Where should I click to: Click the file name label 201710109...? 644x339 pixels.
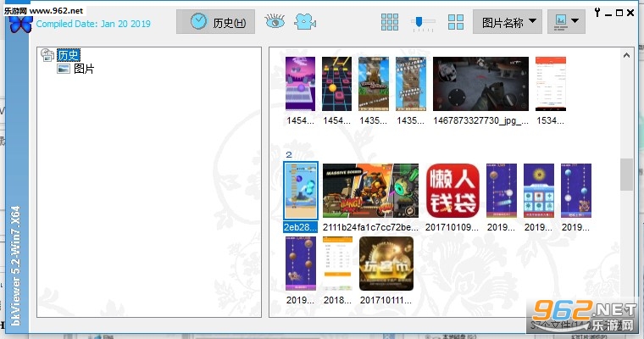point(452,227)
